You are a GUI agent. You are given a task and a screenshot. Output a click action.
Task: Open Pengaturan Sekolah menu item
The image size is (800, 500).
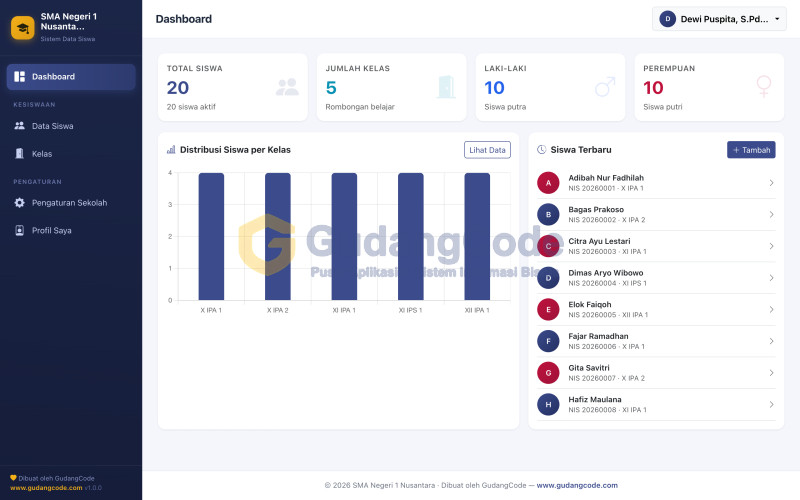[x=71, y=203]
